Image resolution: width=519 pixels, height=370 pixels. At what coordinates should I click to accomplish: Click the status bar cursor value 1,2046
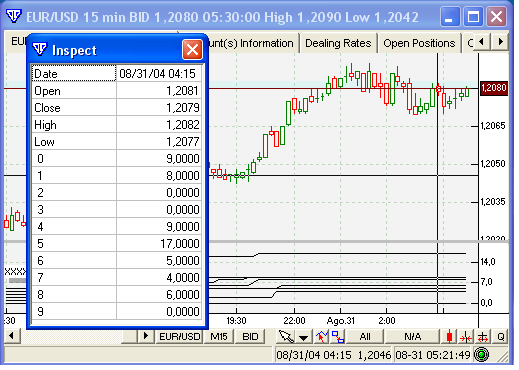[x=374, y=355]
